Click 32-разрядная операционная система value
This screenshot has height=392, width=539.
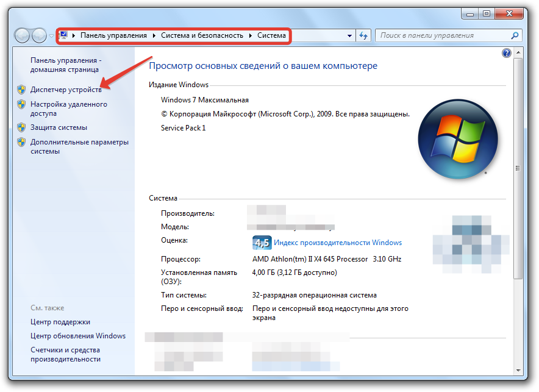click(315, 295)
